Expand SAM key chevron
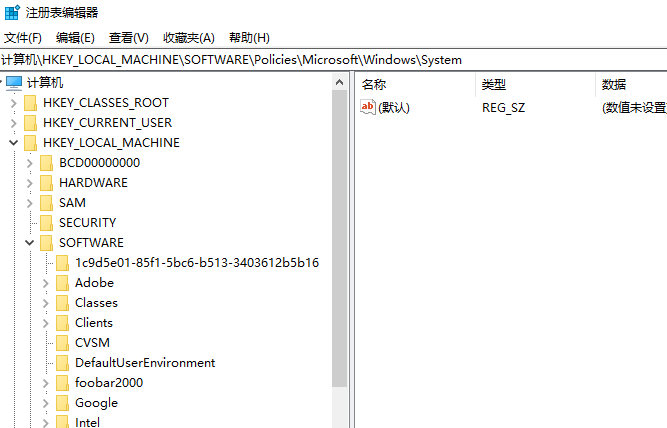 [29, 203]
